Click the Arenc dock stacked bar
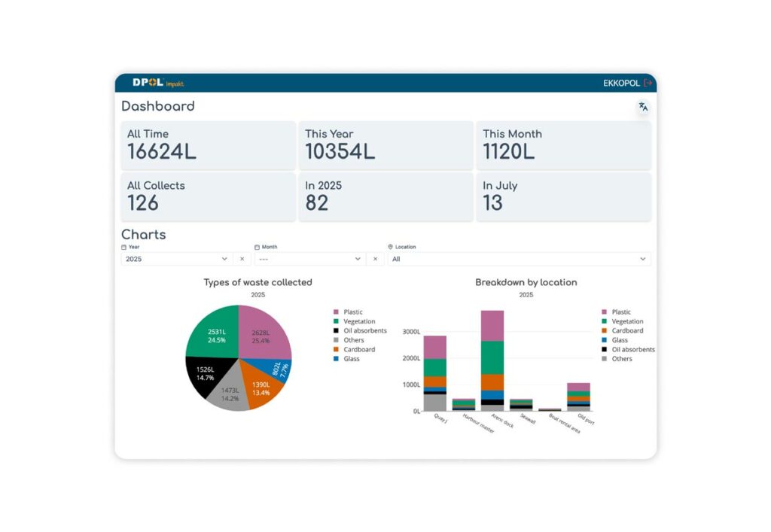 pos(492,360)
